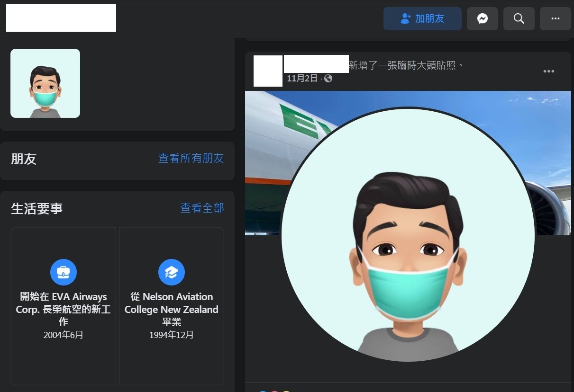Screen dimensions: 574x392
Task: Open the top bar three-dot menu
Action: [x=555, y=19]
